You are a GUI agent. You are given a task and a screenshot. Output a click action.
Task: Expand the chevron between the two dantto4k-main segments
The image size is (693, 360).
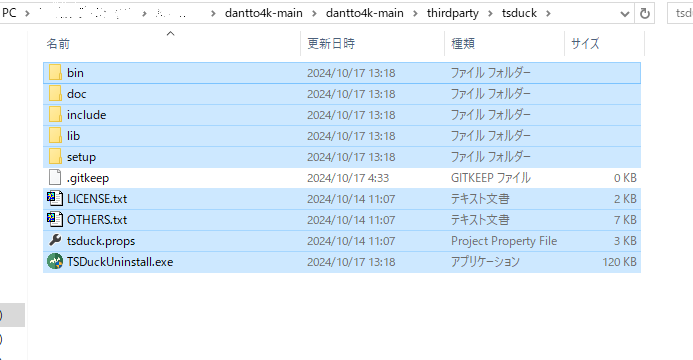(314, 14)
